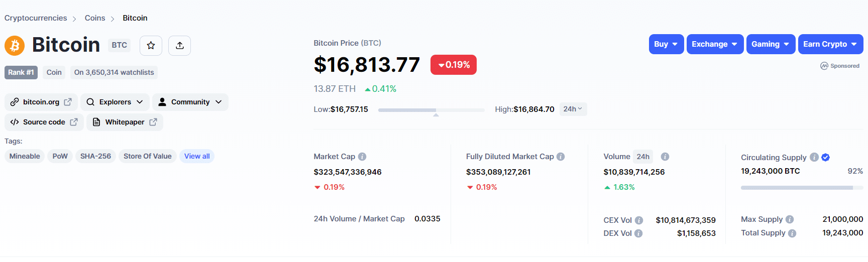Screen dimensions: 868x262
Task: Click the orange Bitcoin logo
Action: coord(15,46)
